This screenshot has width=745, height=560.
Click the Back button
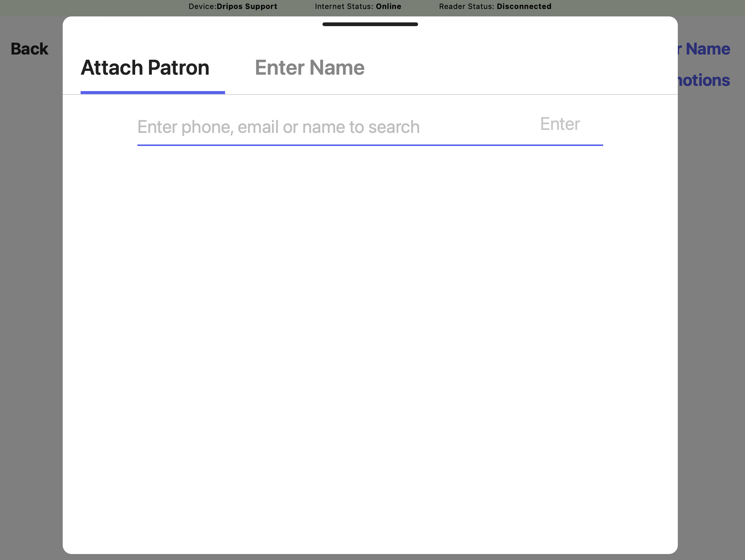pos(29,49)
